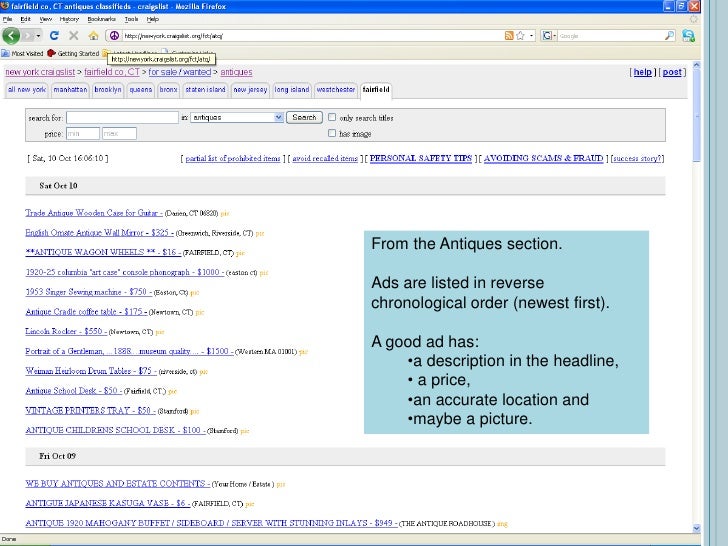Switch to the new jersey tab

[x=250, y=90]
